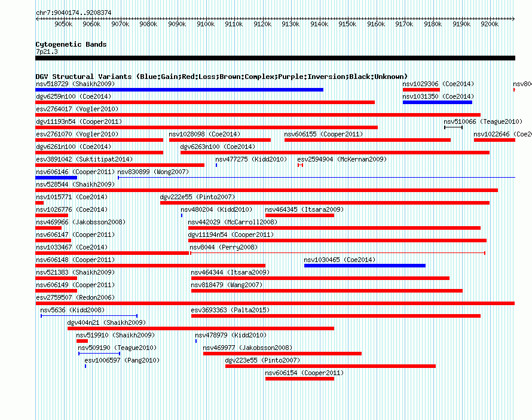The height and width of the screenshot is (420, 532).
Task: Click dgv11194n54 (Cooper2011) label
Action: 231,235
